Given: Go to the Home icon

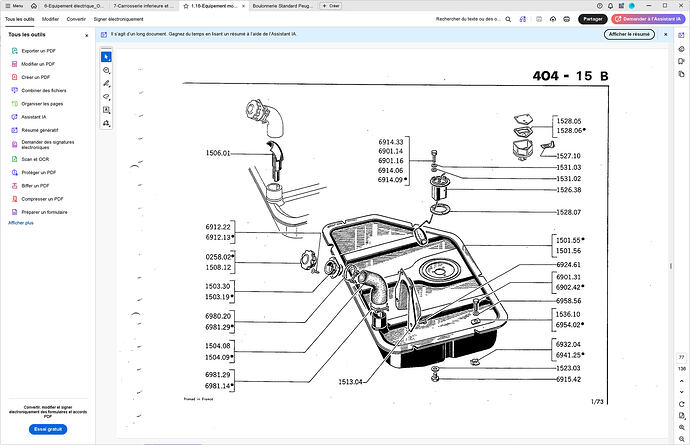Looking at the screenshot, I should 34,6.
